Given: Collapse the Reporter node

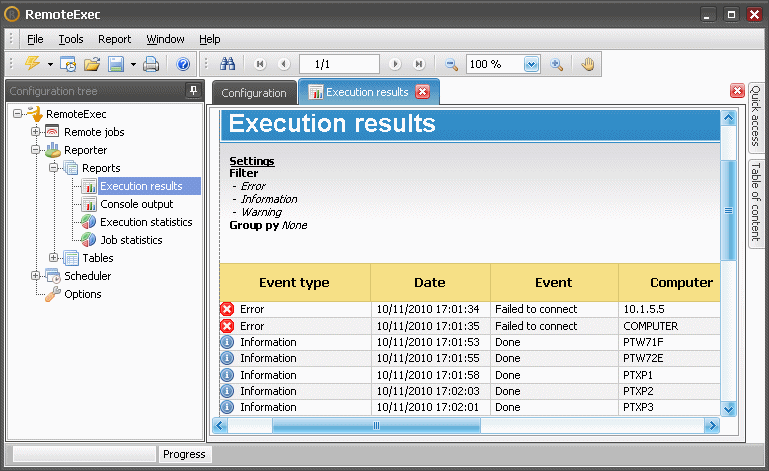Looking at the screenshot, I should tap(35, 150).
